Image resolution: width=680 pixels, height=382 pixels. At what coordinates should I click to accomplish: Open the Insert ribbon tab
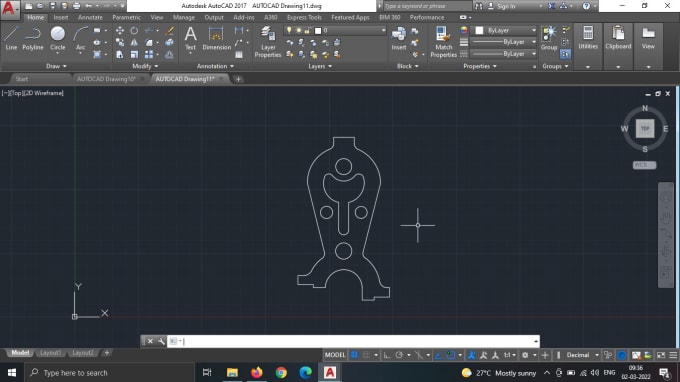click(61, 17)
